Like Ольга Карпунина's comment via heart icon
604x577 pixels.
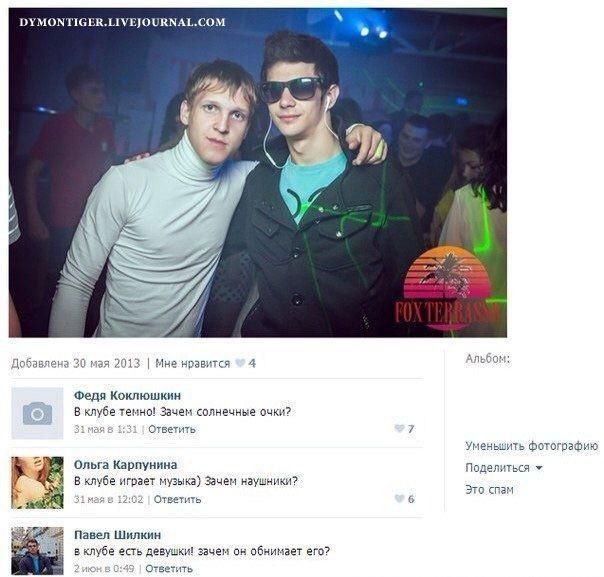399,498
